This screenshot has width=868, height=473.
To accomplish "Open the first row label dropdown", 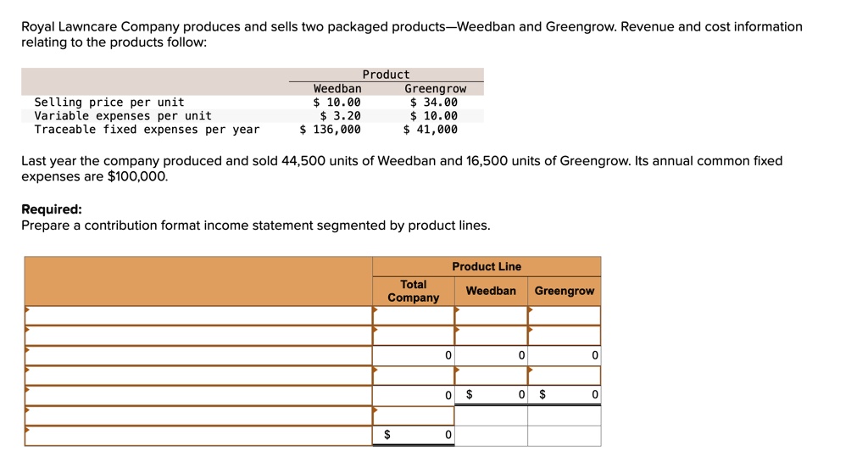I will pyautogui.click(x=198, y=315).
